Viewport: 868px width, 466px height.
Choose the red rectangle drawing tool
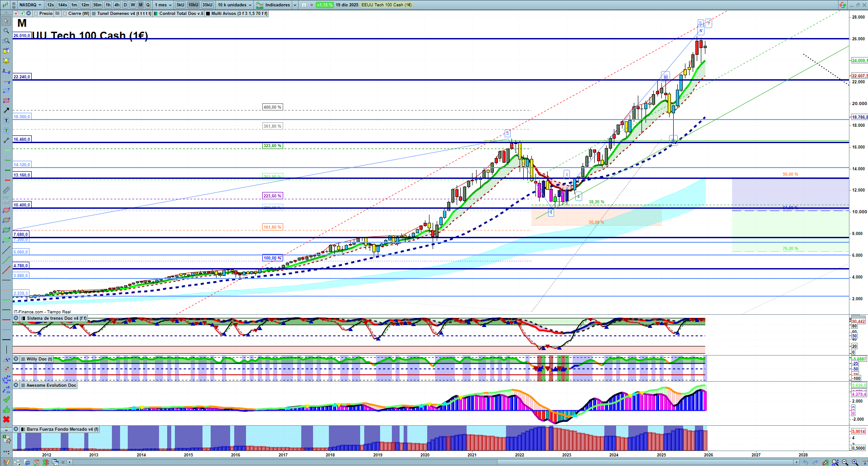[6, 101]
